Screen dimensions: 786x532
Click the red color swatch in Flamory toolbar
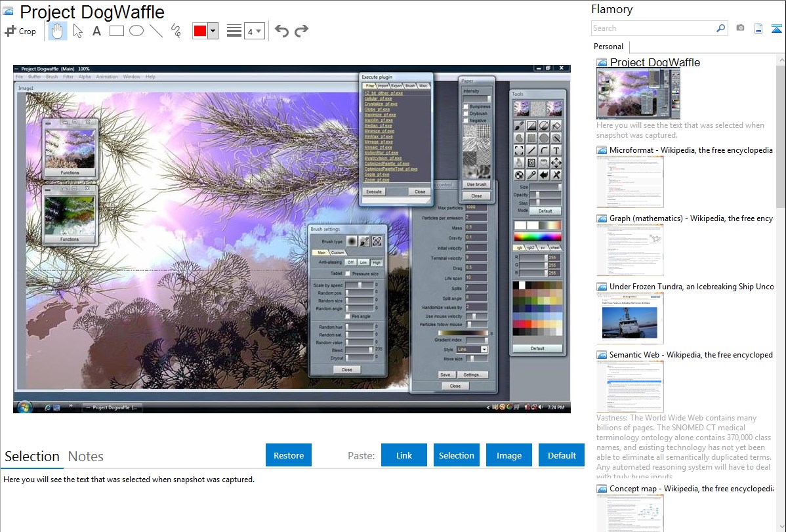[200, 31]
